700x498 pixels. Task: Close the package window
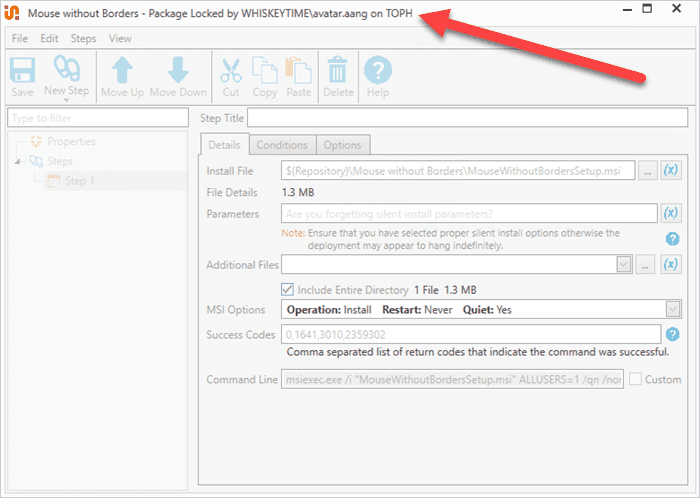(x=676, y=8)
